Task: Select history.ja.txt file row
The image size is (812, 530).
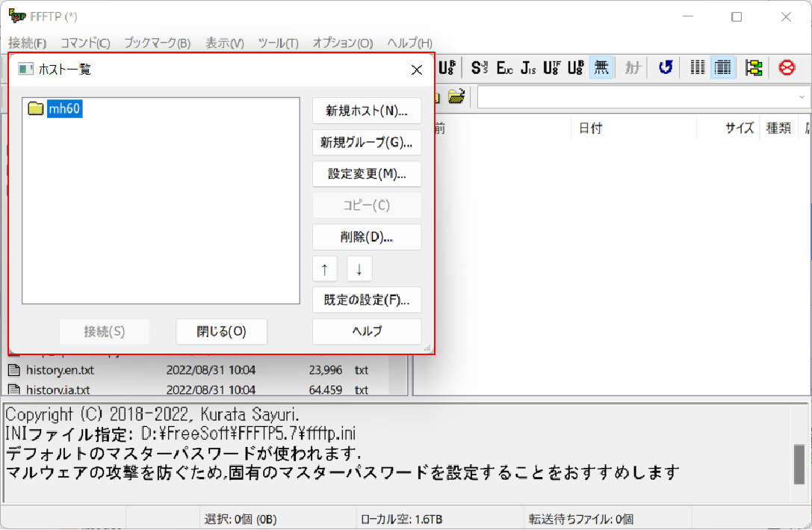Action: pyautogui.click(x=203, y=389)
